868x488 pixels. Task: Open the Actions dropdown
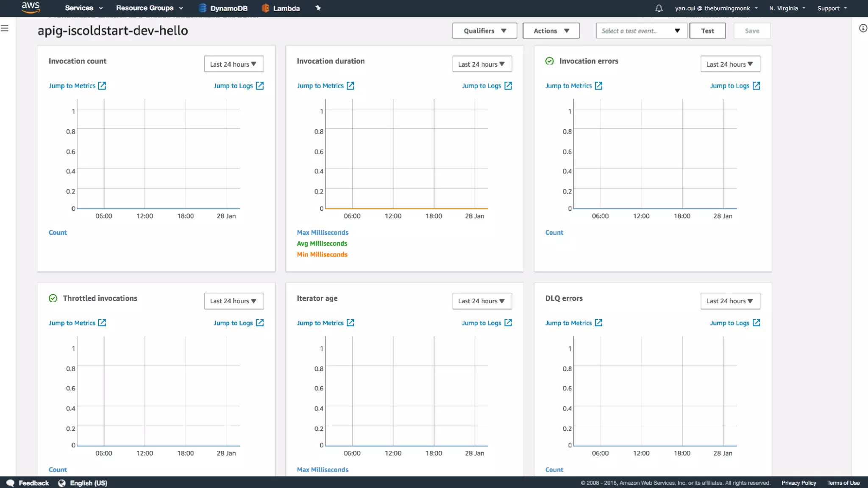551,31
